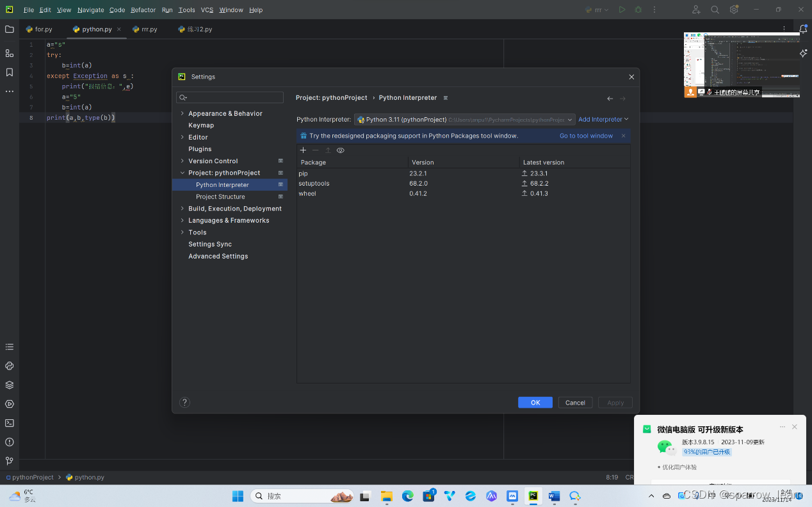Open Search Everywhere magnifier in title bar

pyautogui.click(x=715, y=10)
